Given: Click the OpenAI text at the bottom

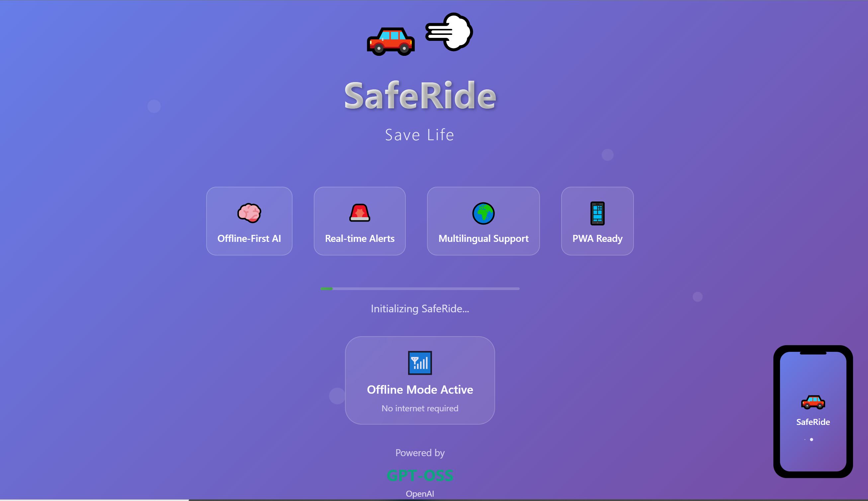Looking at the screenshot, I should (420, 493).
